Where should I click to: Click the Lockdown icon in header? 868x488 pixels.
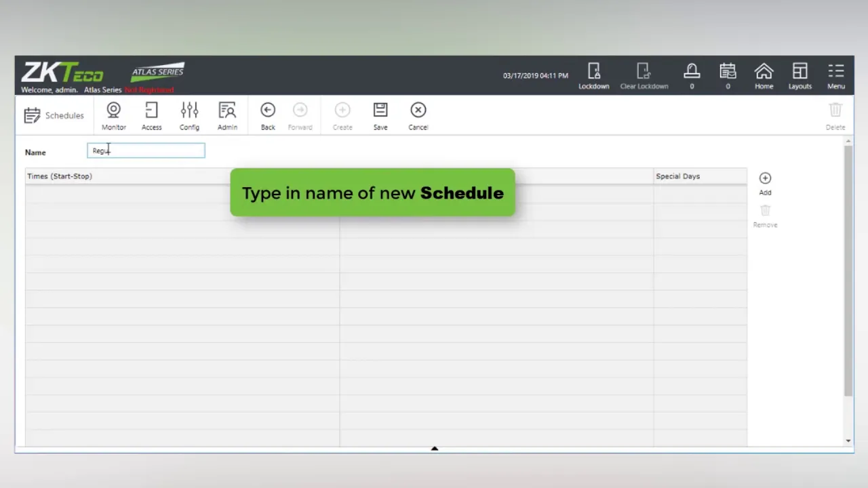tap(593, 75)
